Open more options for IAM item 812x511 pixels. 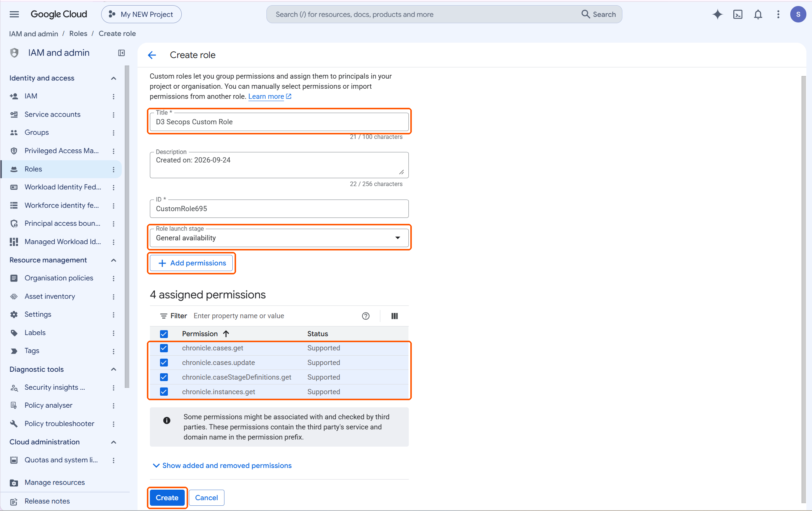[x=114, y=96]
